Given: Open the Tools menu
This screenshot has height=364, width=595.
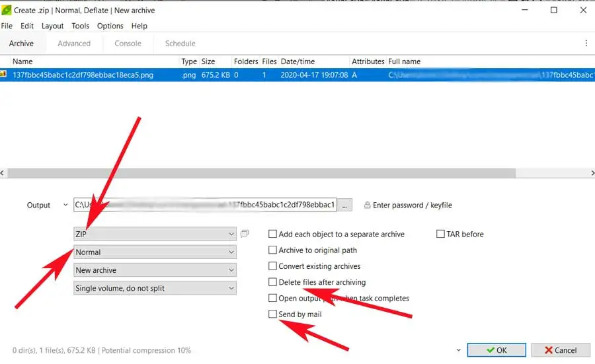Looking at the screenshot, I should (81, 26).
